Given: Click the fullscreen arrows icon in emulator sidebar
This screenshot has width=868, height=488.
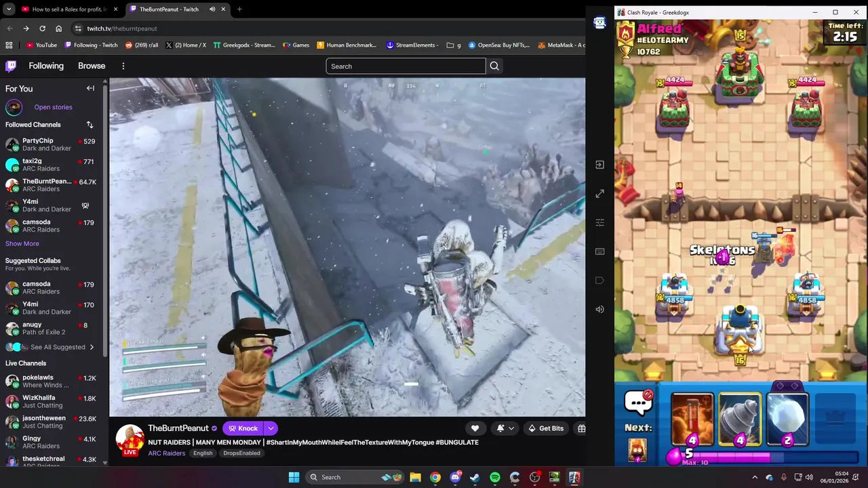Looking at the screenshot, I should [x=599, y=194].
